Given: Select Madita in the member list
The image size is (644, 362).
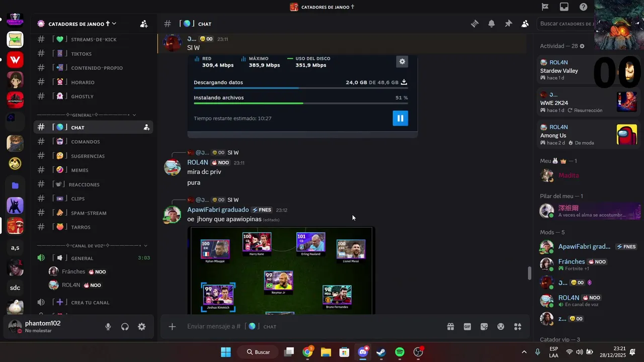Looking at the screenshot, I should pos(588,175).
